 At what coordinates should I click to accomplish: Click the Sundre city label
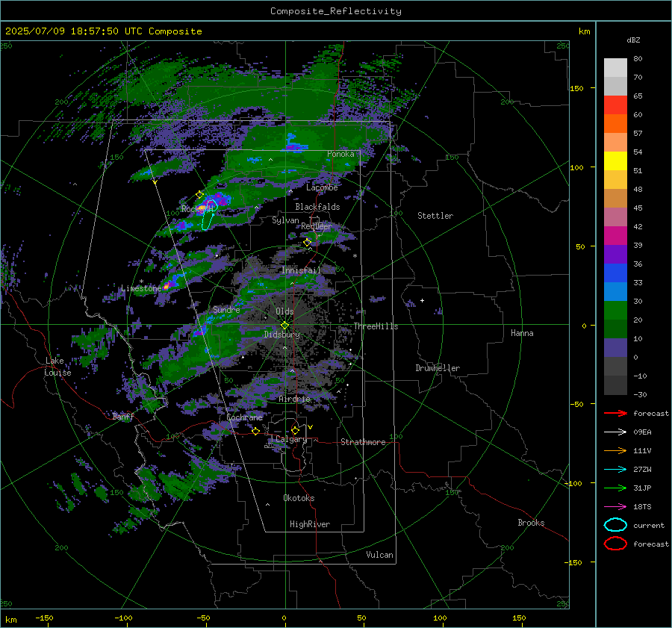click(226, 309)
